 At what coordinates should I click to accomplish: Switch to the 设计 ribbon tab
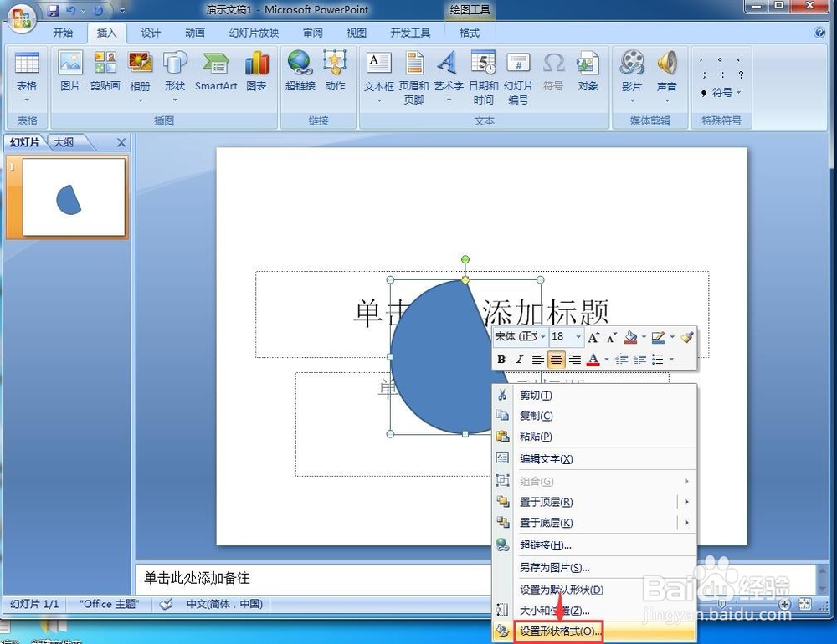coord(150,33)
